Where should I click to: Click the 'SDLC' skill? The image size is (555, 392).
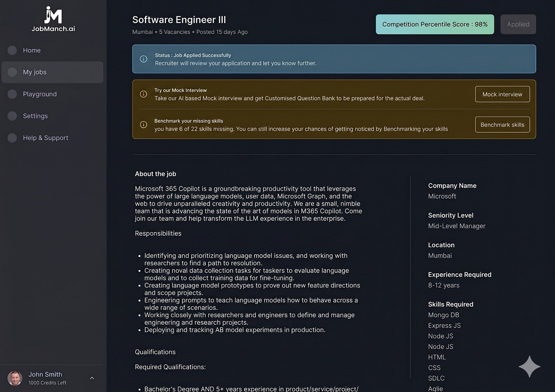(436, 378)
